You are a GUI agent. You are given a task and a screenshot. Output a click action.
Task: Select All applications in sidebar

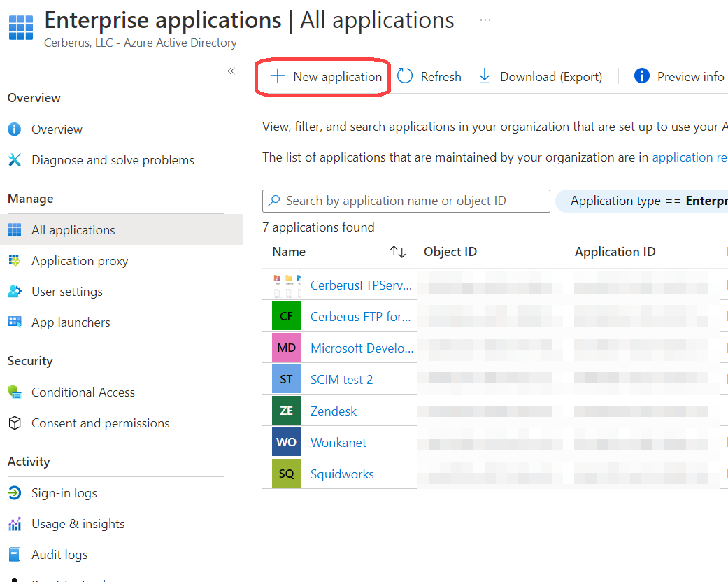(121, 229)
